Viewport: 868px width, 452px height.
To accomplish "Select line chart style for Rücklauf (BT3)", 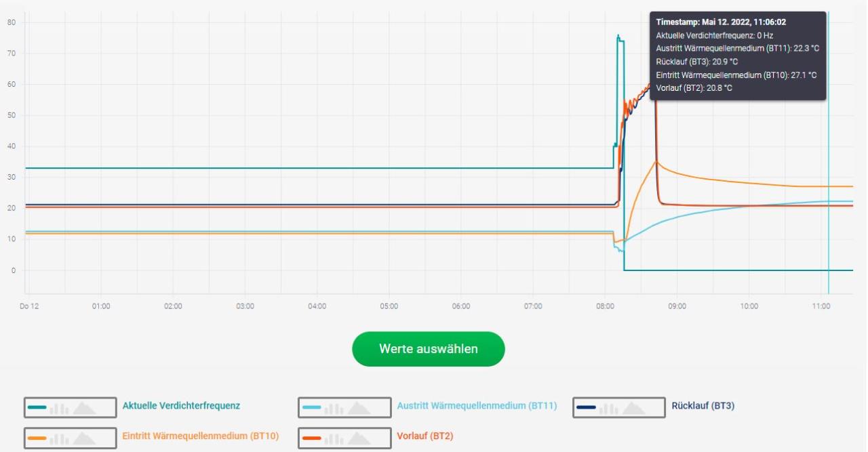I will click(587, 408).
